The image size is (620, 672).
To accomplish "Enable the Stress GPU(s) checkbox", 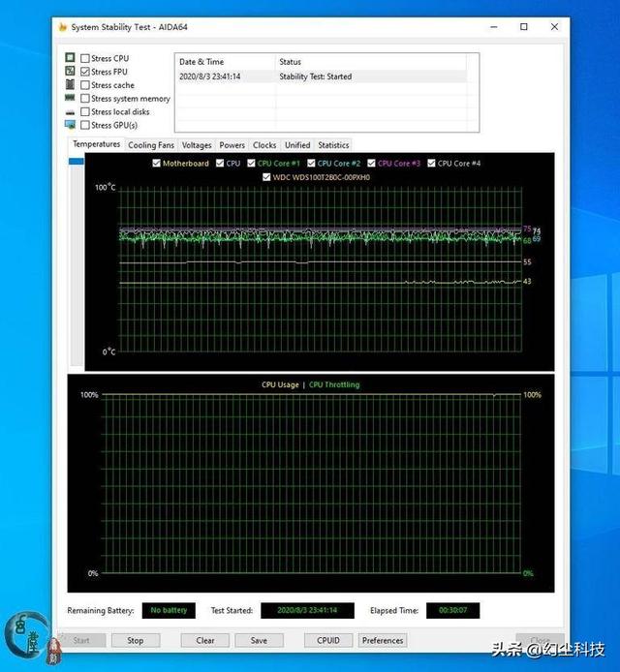I will tap(85, 125).
